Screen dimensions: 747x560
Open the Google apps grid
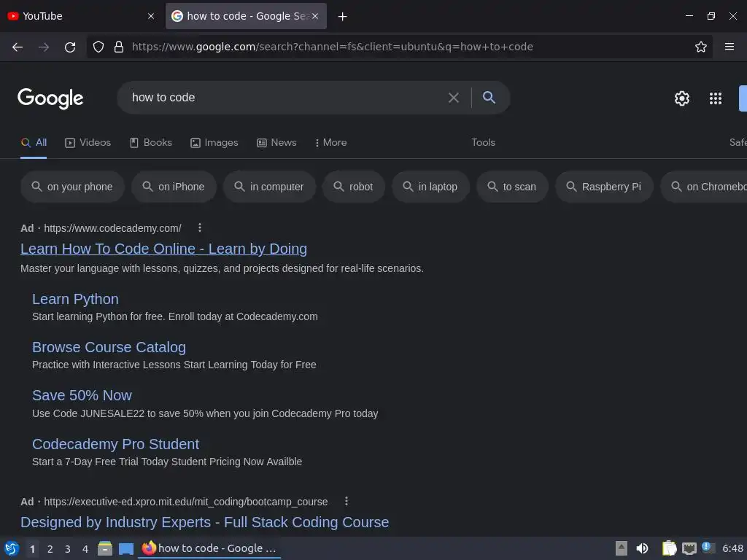(x=715, y=98)
